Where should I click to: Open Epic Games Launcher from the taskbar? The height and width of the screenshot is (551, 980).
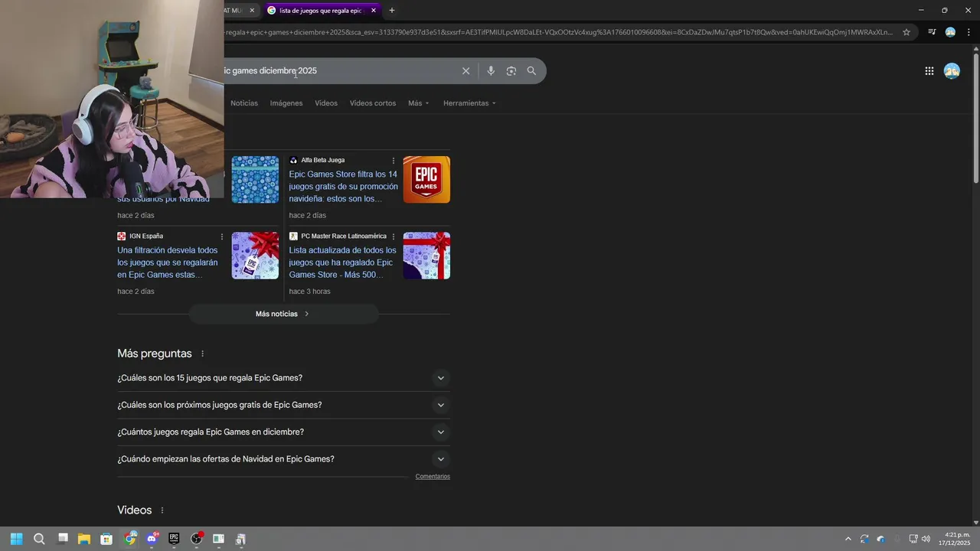coord(174,539)
